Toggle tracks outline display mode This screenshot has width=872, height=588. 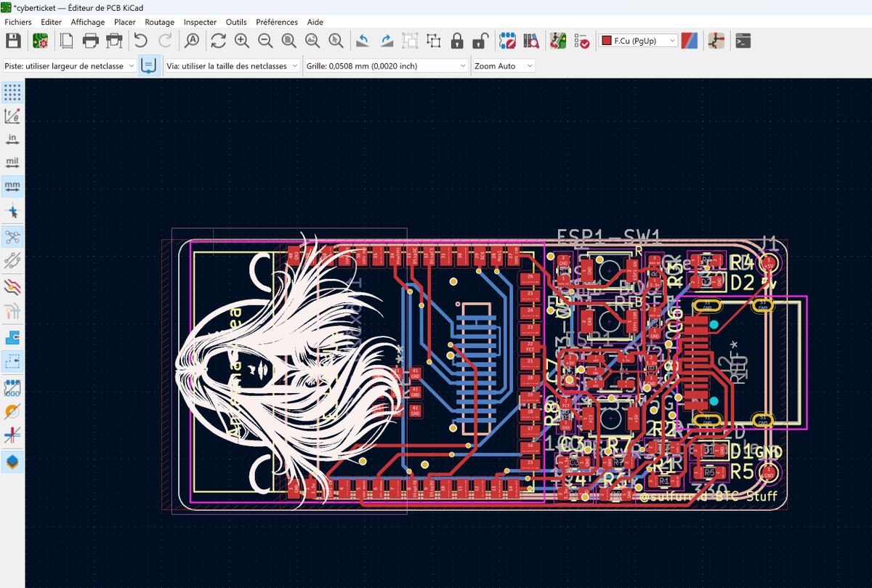pyautogui.click(x=12, y=435)
